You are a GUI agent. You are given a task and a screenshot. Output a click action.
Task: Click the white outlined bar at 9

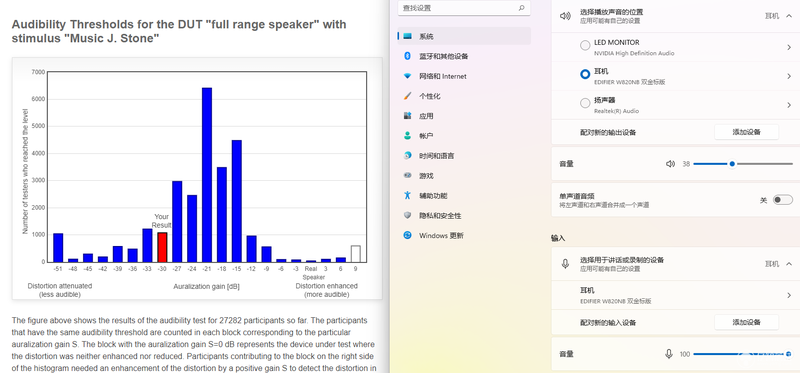click(356, 254)
